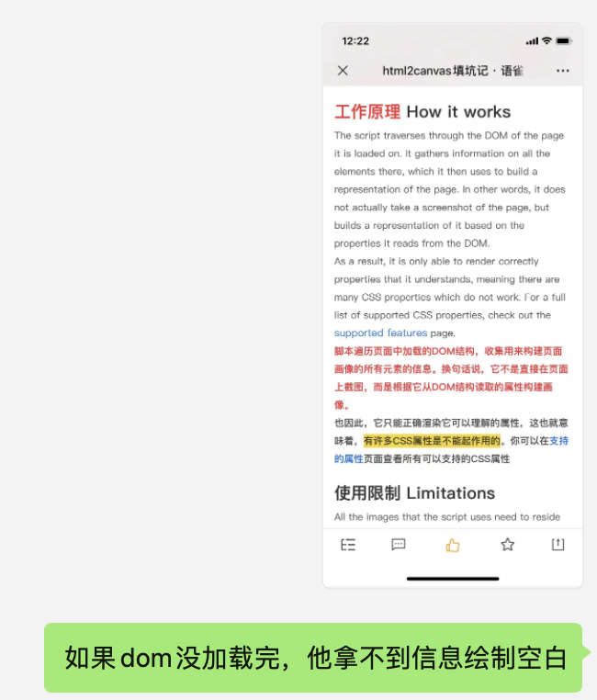Click the green chat message bubble
The image size is (597, 700).
click(x=313, y=658)
